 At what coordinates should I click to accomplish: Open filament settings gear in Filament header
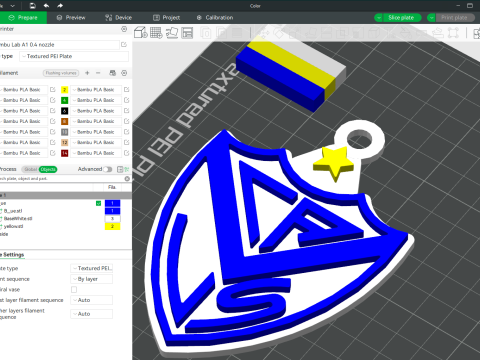click(x=124, y=73)
